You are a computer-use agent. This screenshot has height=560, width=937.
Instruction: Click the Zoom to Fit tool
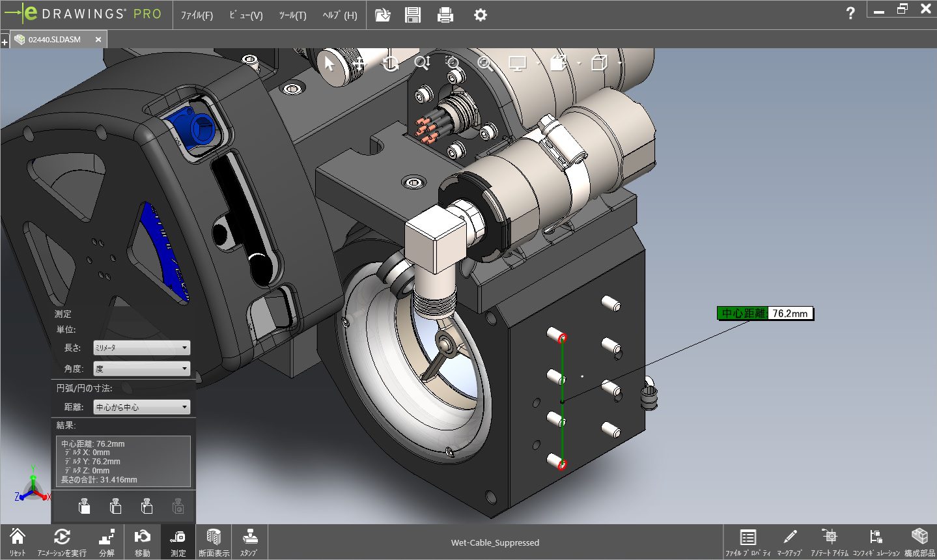click(484, 63)
